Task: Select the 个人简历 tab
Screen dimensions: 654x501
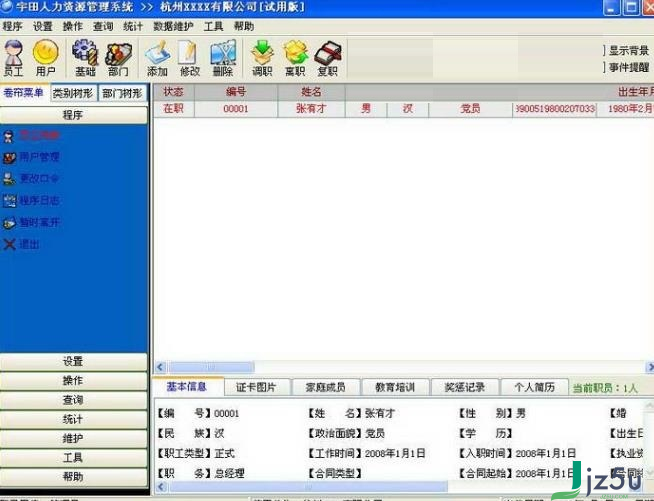Action: pos(535,388)
